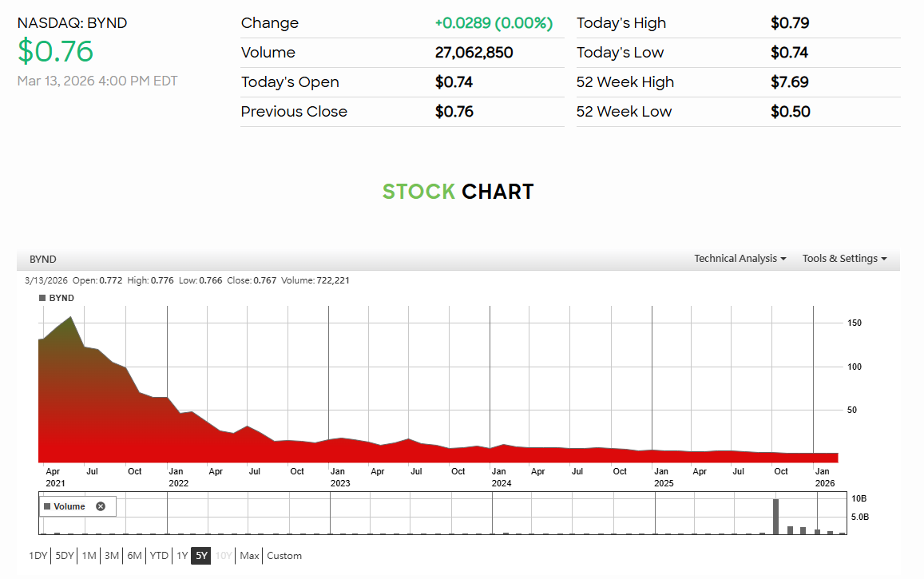The width and height of the screenshot is (924, 579).
Task: Click the BYND chart title label
Action: [43, 260]
